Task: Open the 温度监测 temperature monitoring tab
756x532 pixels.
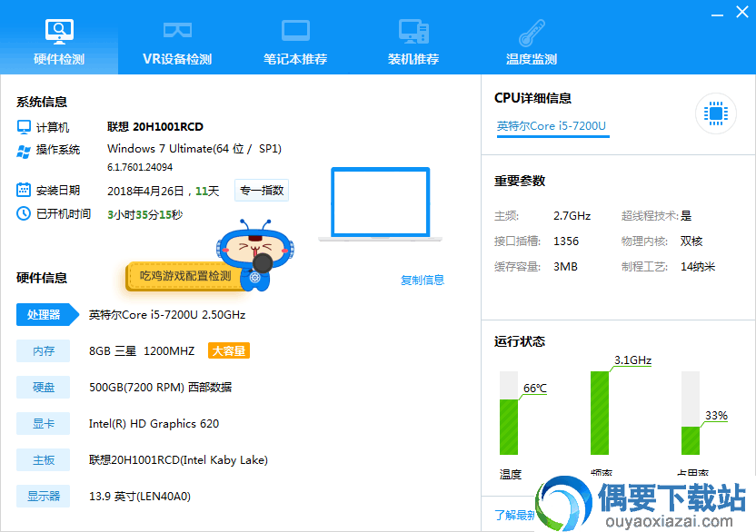Action: coord(532,42)
